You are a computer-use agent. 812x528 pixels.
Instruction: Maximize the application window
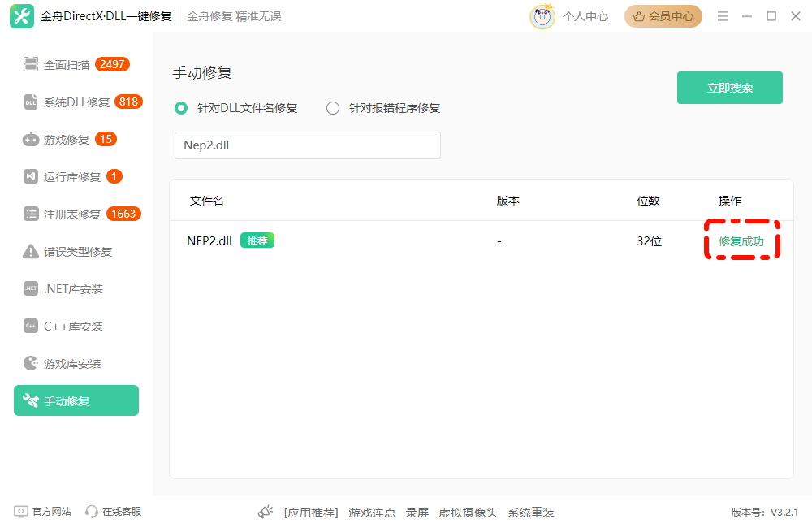click(771, 16)
